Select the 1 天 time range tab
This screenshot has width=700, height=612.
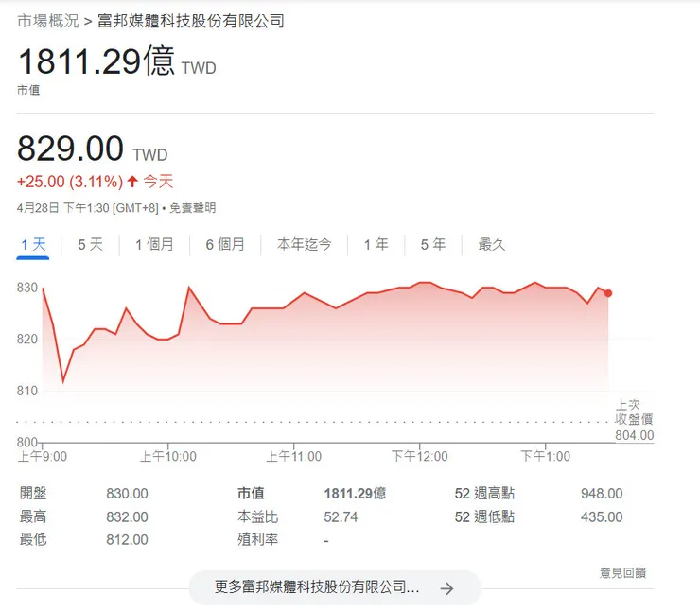[x=33, y=244]
